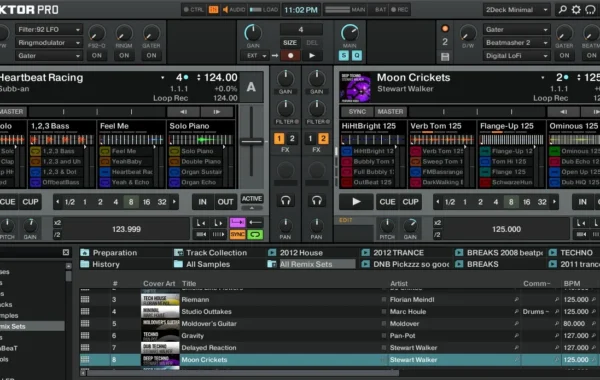Click the magenta flux arrow icon deck A
Viewport: 600px width, 380px height.
(237, 222)
